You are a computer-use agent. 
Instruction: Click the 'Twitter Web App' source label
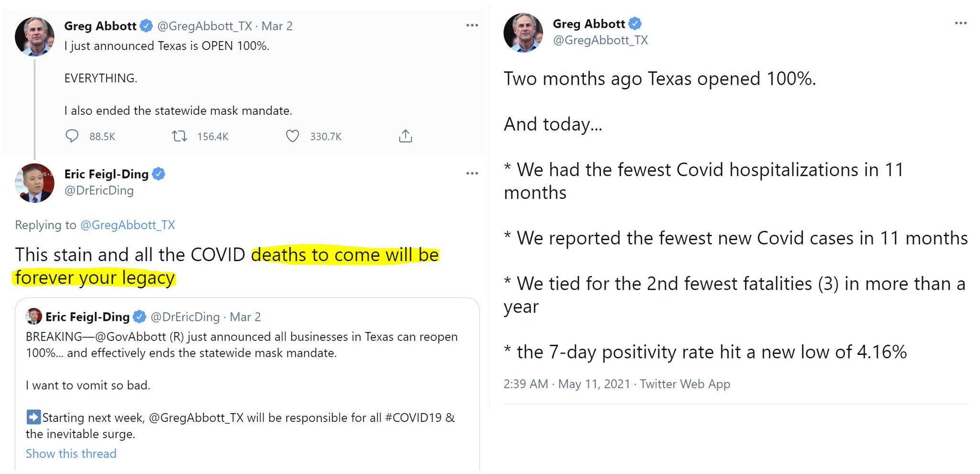[685, 384]
